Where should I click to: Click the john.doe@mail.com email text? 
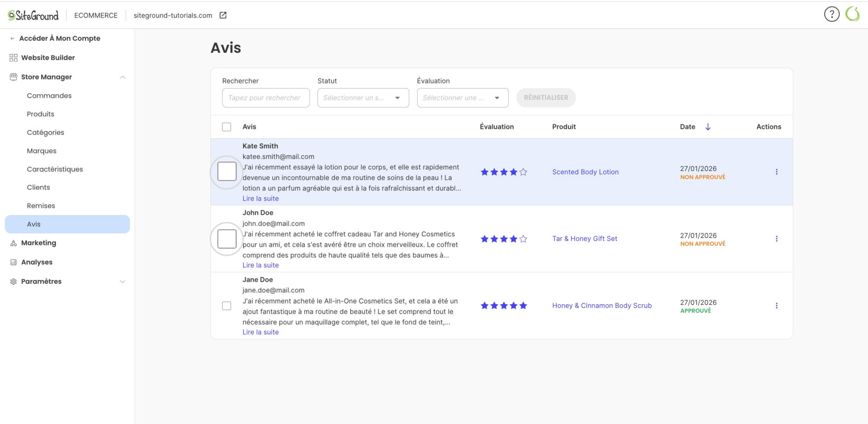pos(274,224)
